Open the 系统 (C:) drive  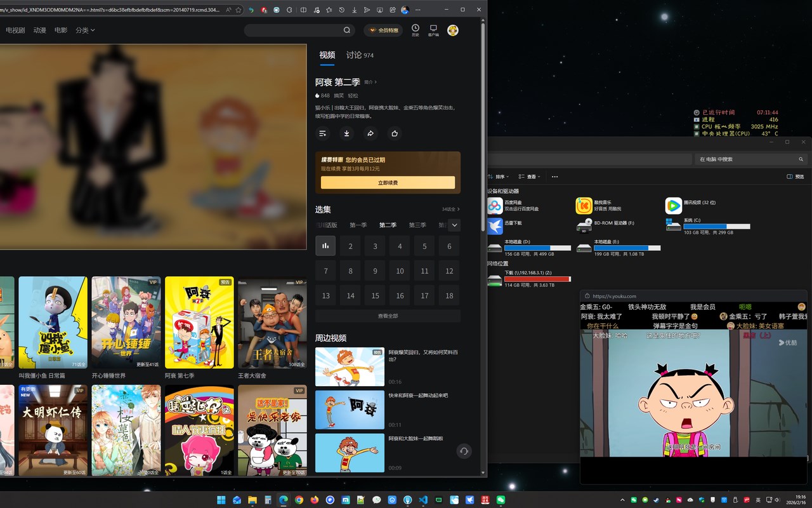(708, 226)
